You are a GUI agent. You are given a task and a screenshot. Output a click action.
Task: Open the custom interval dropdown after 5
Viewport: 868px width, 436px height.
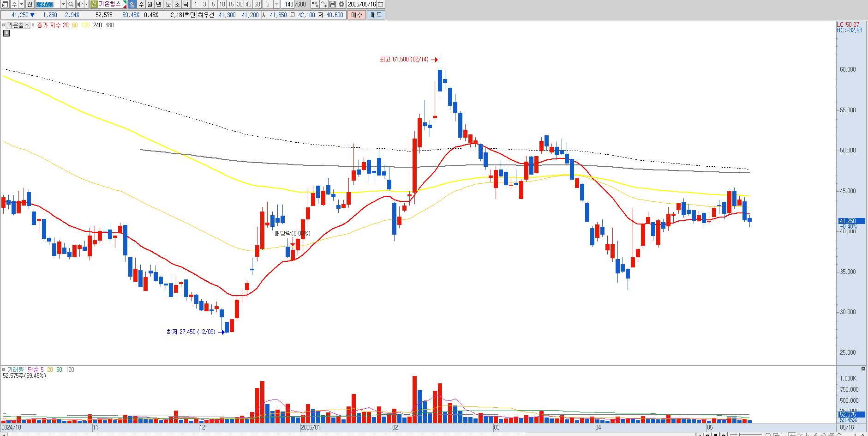(x=277, y=4)
